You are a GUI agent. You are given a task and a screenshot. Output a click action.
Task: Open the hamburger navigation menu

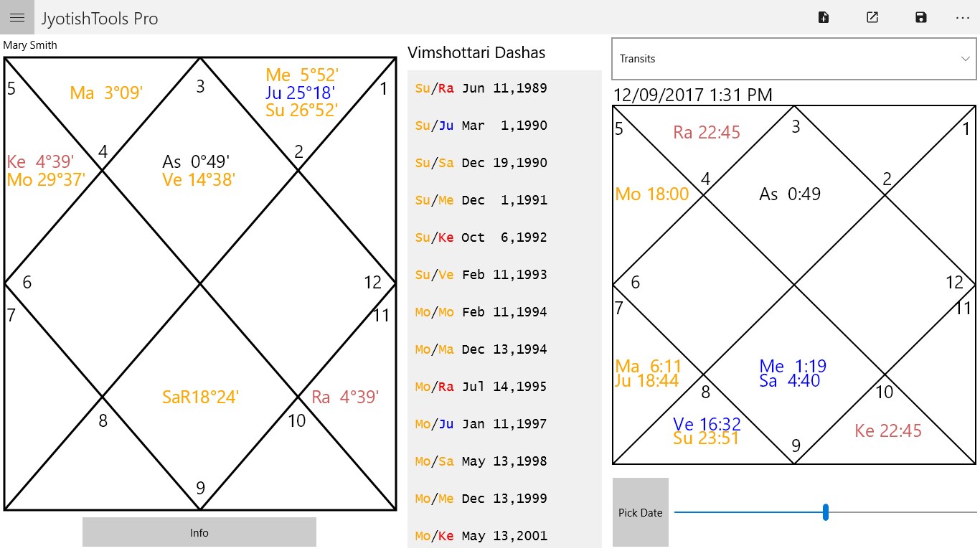(17, 17)
